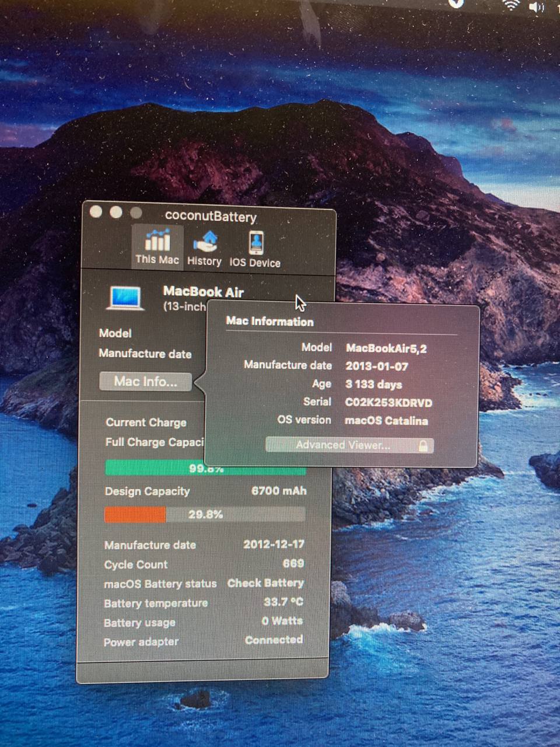The height and width of the screenshot is (747, 560).
Task: Select the MacBookAir5,2 model value
Action: pyautogui.click(x=386, y=348)
